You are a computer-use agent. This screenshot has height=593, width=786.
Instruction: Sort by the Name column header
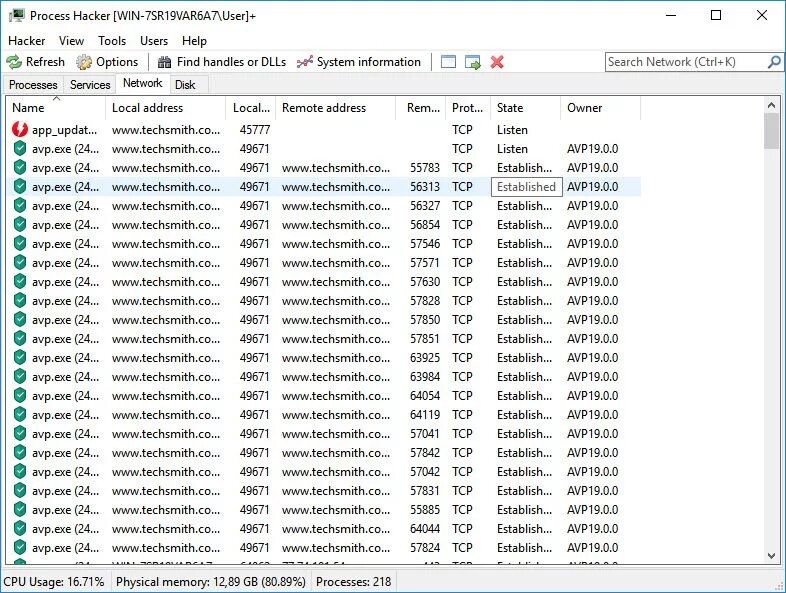56,108
